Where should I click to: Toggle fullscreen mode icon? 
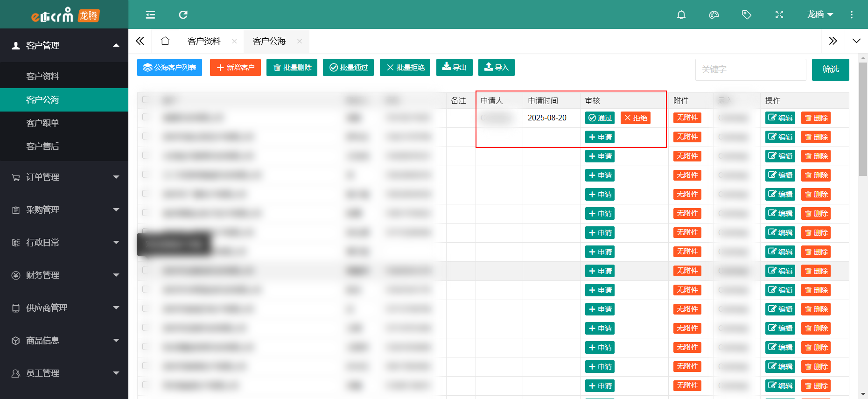tap(779, 15)
